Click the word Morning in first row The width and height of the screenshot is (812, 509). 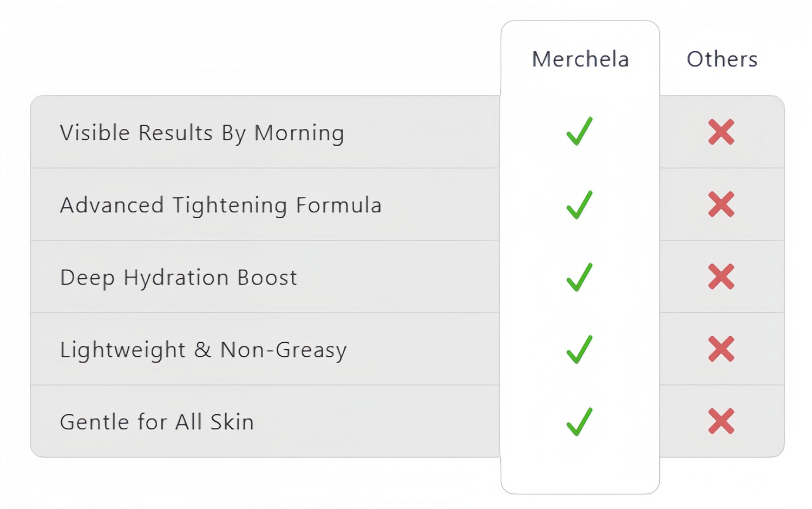tap(299, 133)
